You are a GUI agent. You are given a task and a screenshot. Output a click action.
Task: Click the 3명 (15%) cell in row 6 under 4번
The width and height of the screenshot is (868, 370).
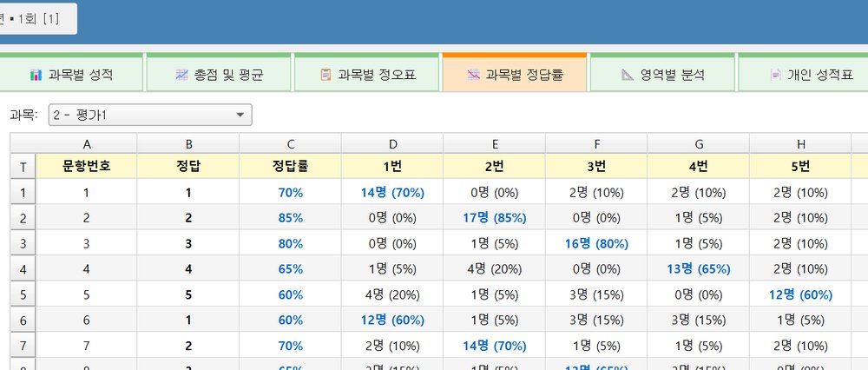[x=699, y=320]
